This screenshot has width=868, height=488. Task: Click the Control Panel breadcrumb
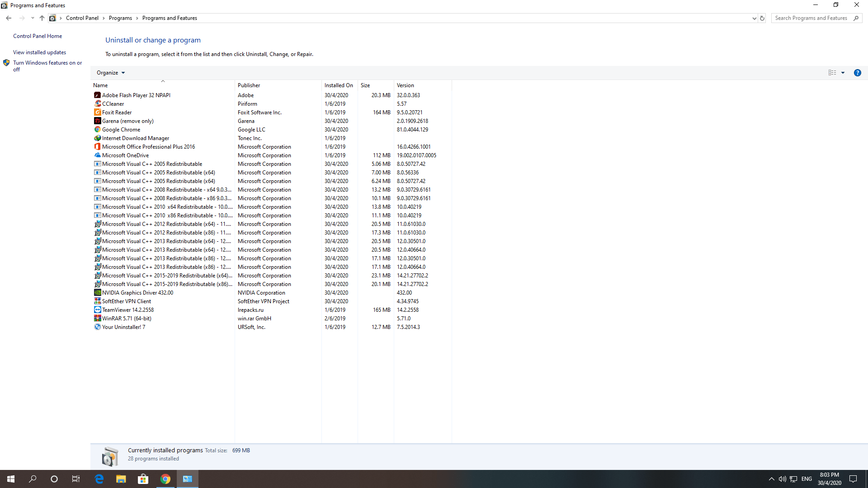pos(82,18)
